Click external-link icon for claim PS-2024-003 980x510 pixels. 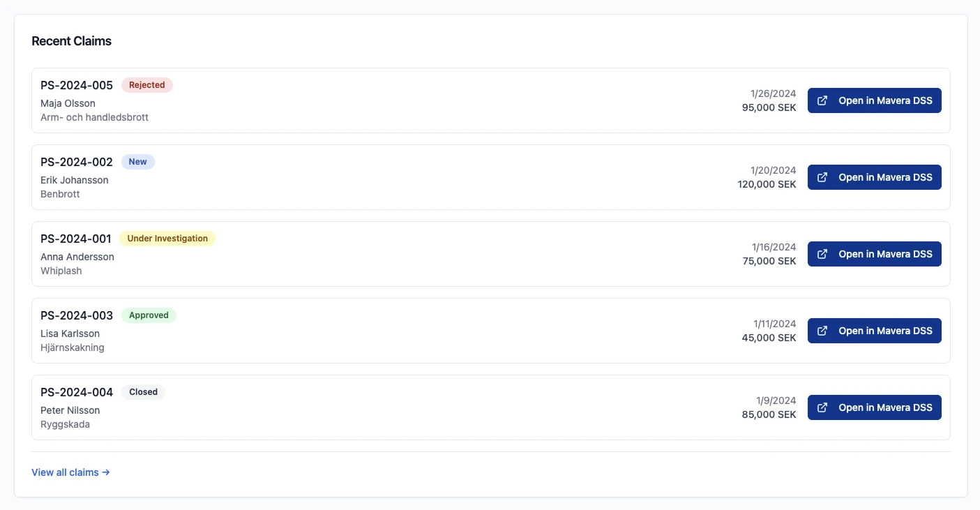pyautogui.click(x=822, y=331)
